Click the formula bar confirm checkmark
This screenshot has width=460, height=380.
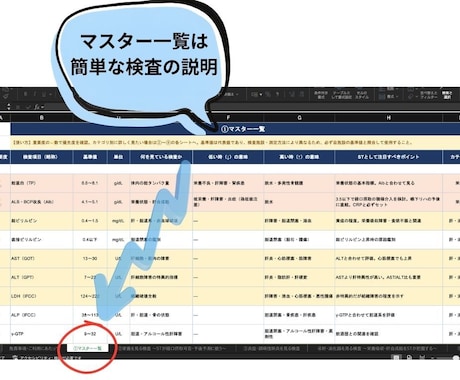click(x=28, y=107)
